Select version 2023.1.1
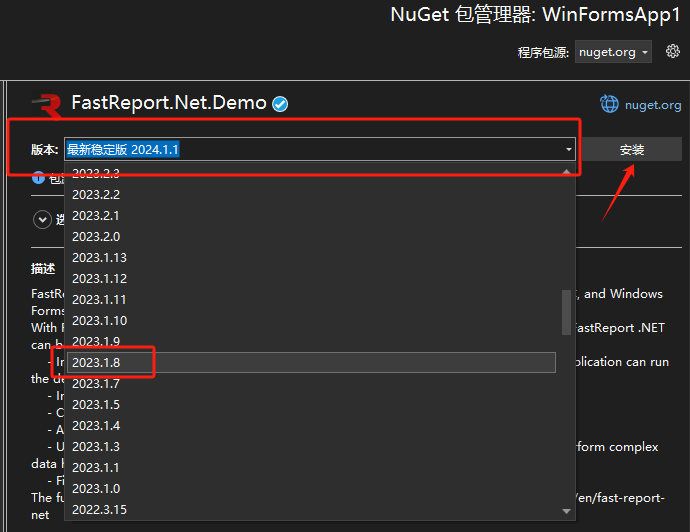The image size is (690, 532). tap(311, 467)
